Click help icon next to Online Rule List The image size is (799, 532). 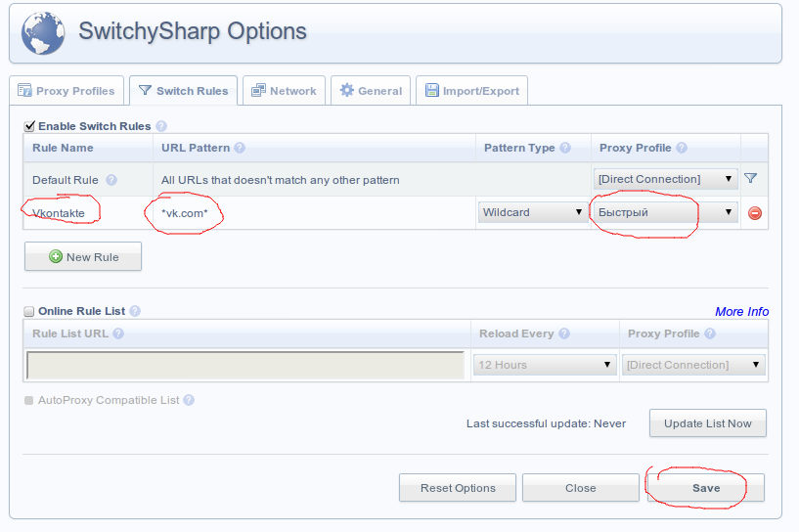click(x=135, y=311)
